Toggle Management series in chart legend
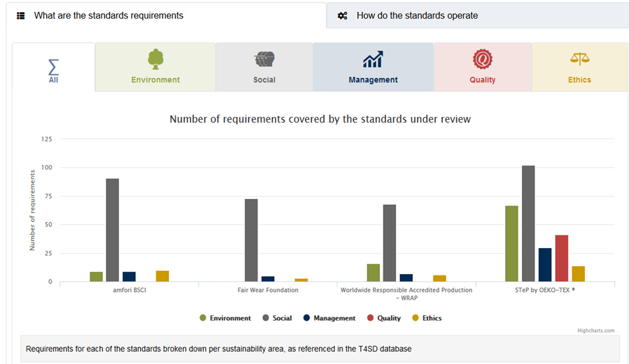The width and height of the screenshot is (629, 364). 329,318
